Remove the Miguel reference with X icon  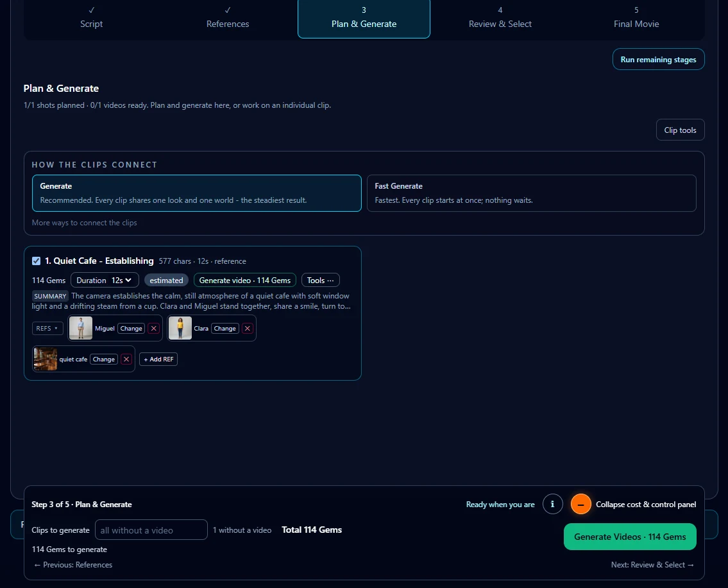tap(154, 328)
